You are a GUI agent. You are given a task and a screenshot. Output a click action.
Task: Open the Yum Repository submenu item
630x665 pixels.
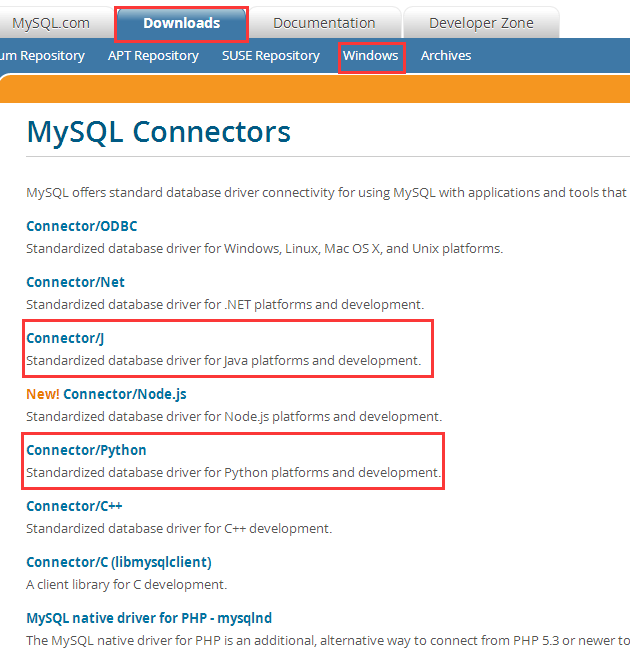[42, 56]
